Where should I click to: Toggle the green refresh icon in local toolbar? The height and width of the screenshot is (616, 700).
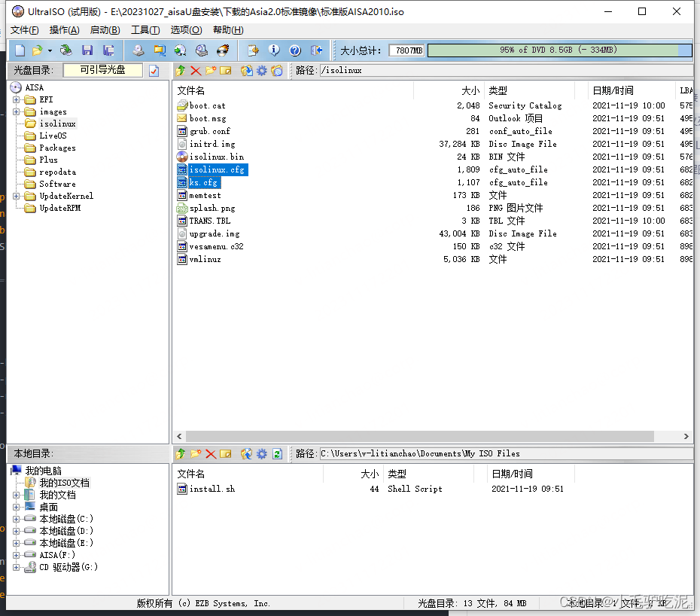point(276,453)
